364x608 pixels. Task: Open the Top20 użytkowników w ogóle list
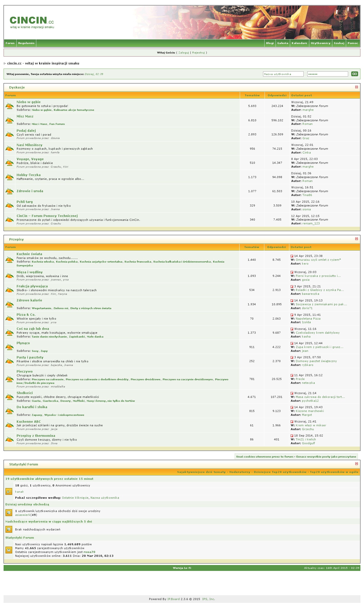(334, 472)
